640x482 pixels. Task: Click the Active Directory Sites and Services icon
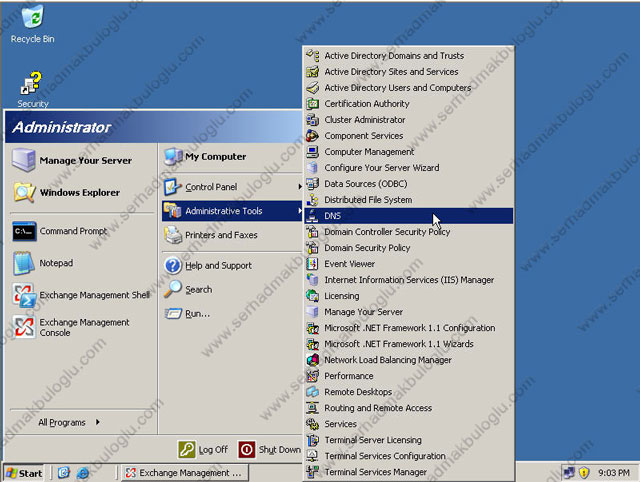point(313,72)
